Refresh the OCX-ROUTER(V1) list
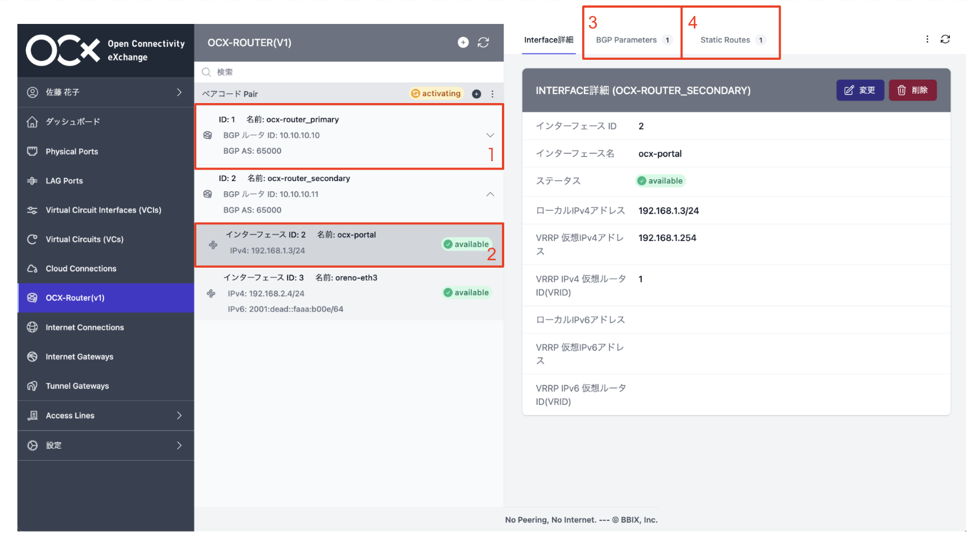This screenshot has height=541, width=980. (x=483, y=43)
